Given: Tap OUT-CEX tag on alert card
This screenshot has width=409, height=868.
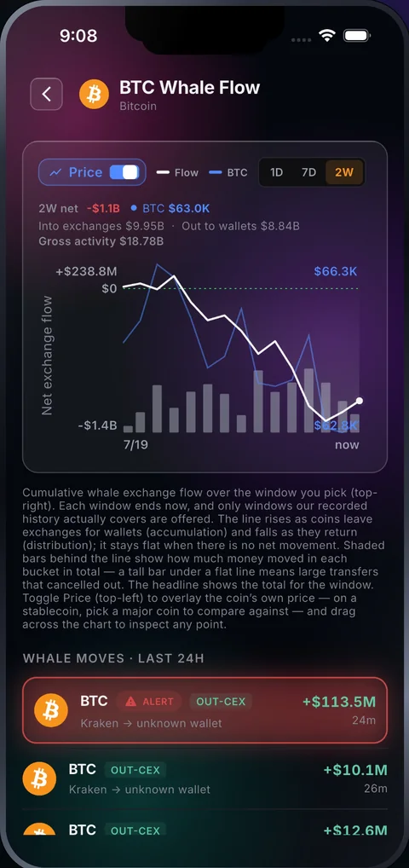Looking at the screenshot, I should (221, 702).
